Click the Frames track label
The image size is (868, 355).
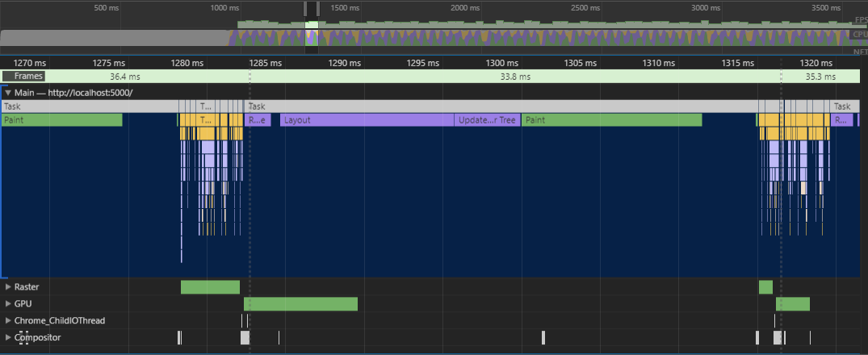tap(23, 76)
